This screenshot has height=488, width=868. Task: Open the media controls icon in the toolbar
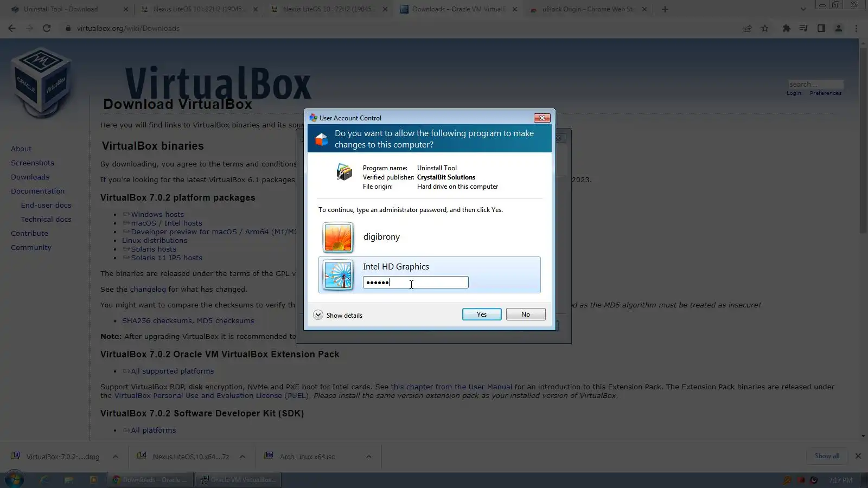[803, 28]
